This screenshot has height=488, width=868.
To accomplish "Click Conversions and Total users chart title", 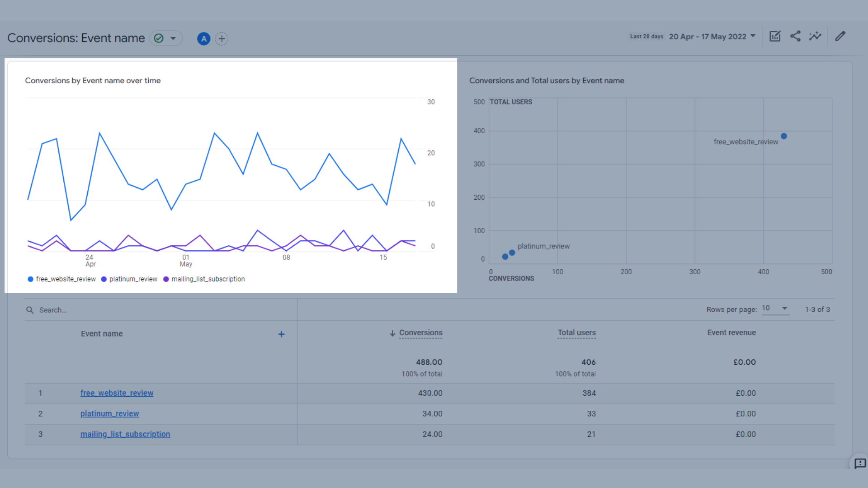I will point(547,81).
